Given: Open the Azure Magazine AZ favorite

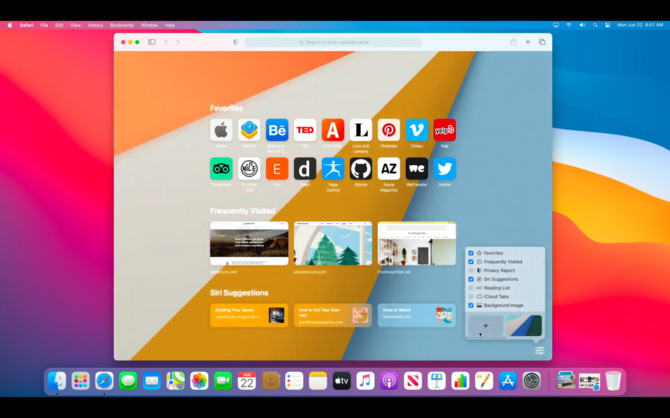Looking at the screenshot, I should [388, 168].
